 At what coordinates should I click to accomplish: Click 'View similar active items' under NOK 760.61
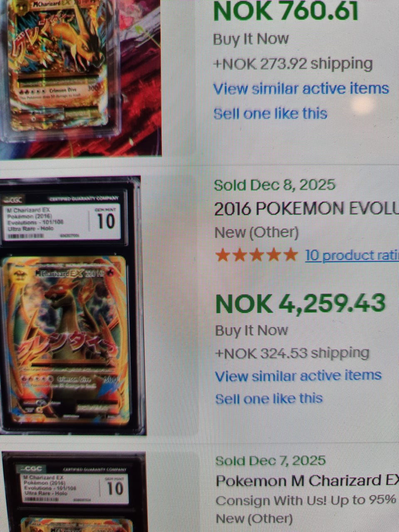tap(301, 89)
